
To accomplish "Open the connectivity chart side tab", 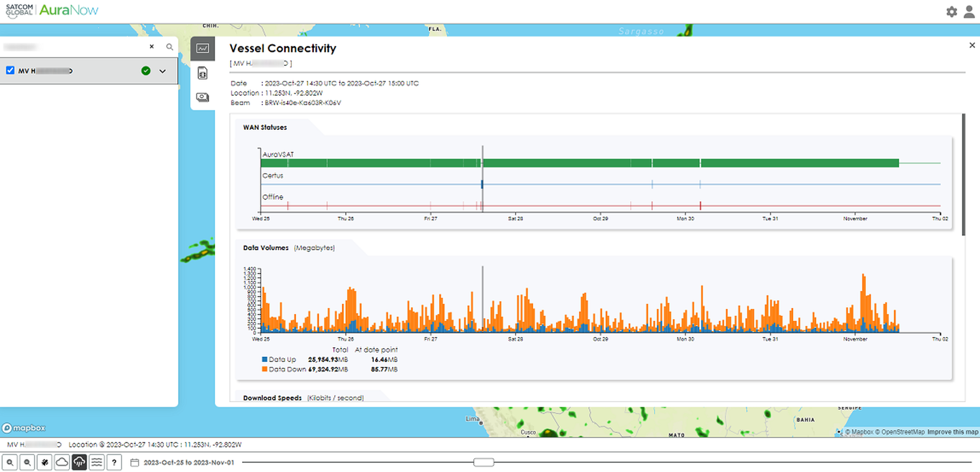I will point(202,48).
